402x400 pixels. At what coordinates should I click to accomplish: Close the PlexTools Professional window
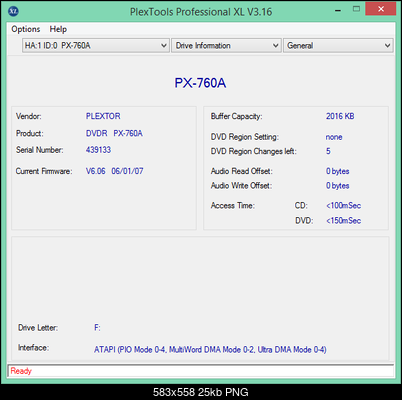click(x=381, y=9)
